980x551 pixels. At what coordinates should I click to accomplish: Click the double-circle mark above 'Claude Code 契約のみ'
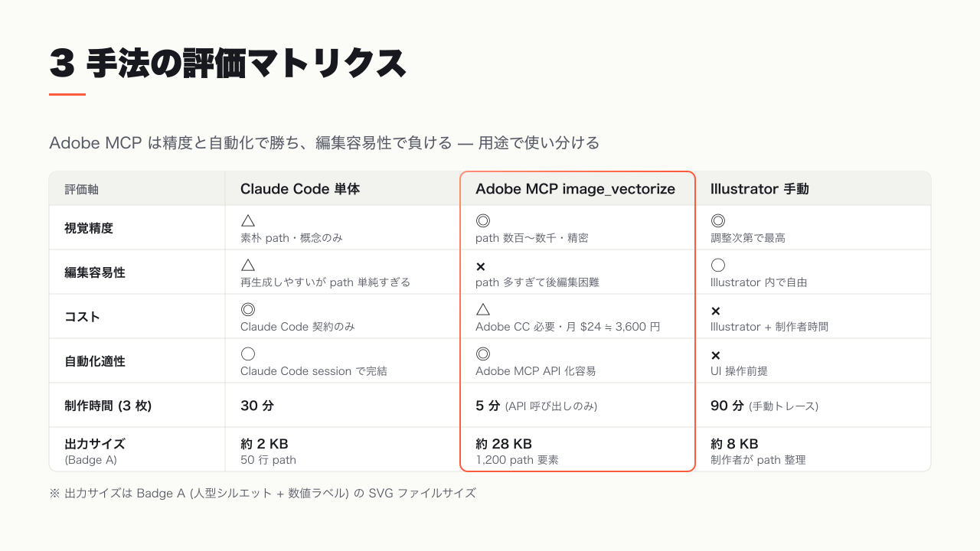click(x=247, y=310)
